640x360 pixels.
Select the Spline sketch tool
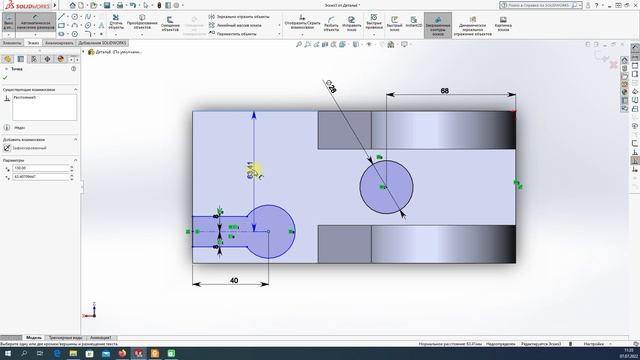88,17
